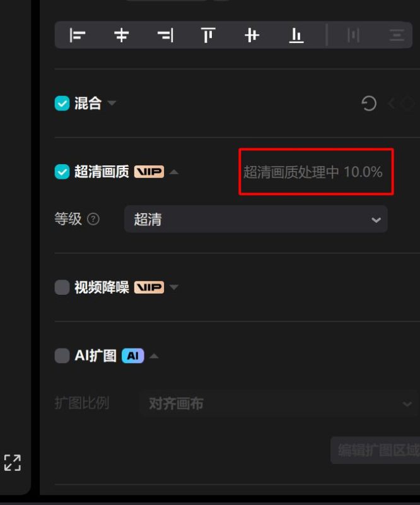Click the fullscreen expand icon at bottom left
Screen dimensions: 420x505
tap(13, 463)
